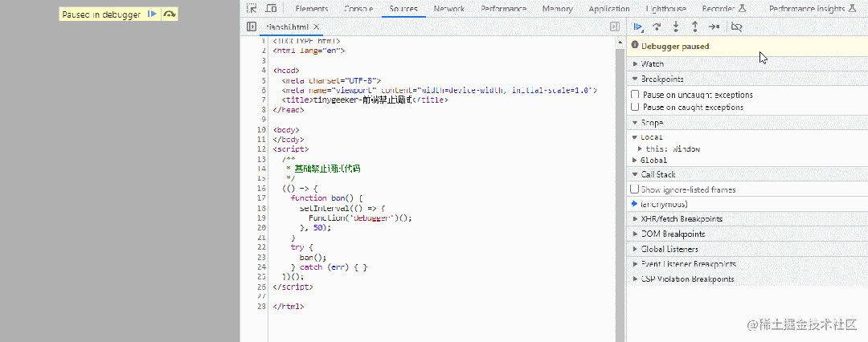Close the open HTML file tab
The image size is (868, 342).
coord(316,26)
